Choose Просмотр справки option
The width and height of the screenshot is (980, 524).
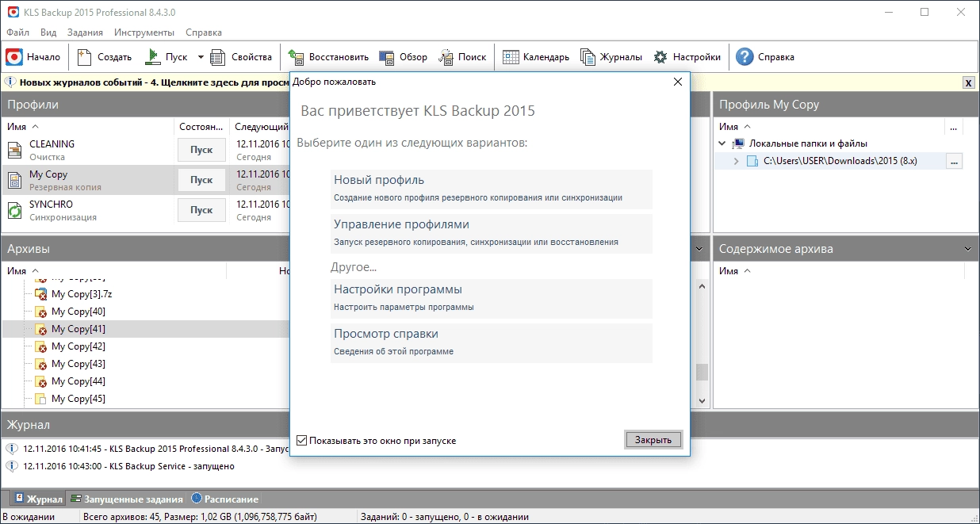(x=492, y=342)
